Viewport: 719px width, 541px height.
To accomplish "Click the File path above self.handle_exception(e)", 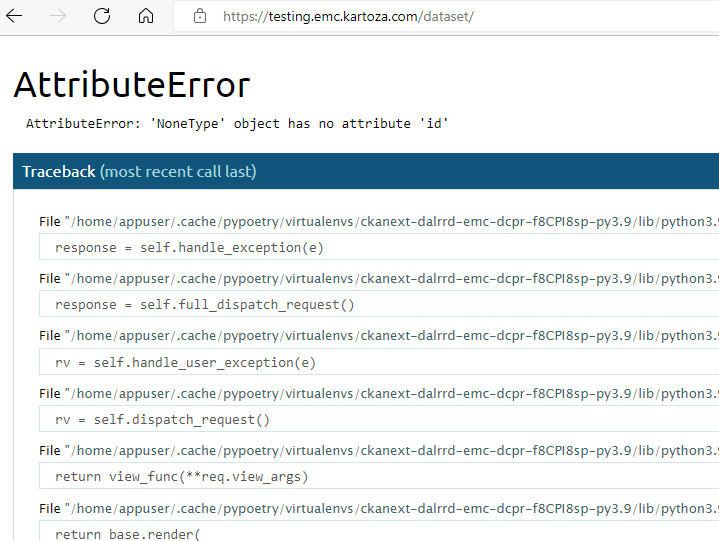I will (379, 221).
